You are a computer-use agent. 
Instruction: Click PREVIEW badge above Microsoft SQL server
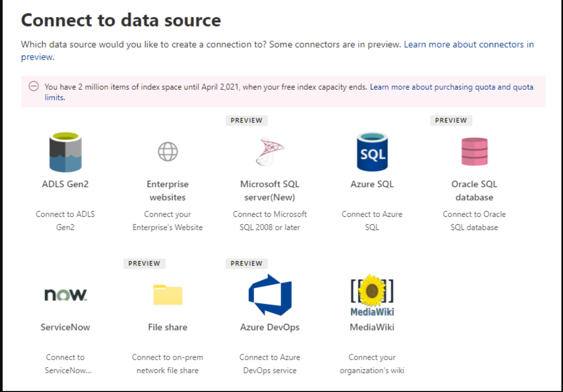click(247, 120)
